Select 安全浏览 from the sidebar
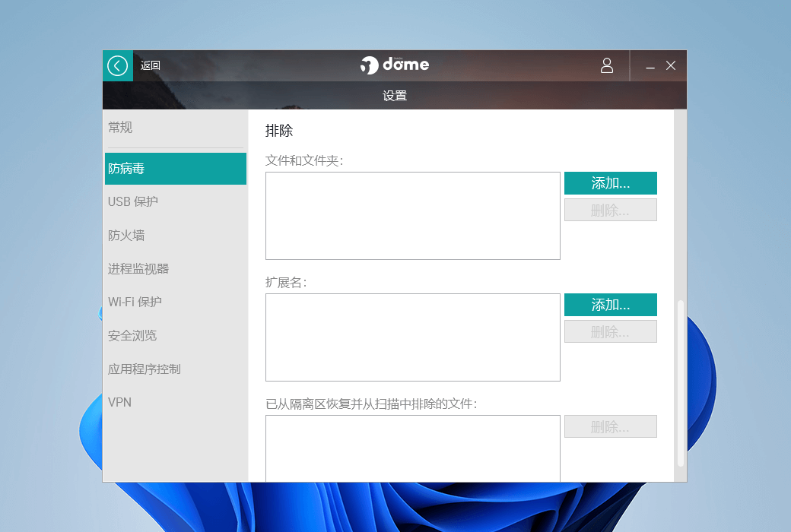 [x=132, y=336]
